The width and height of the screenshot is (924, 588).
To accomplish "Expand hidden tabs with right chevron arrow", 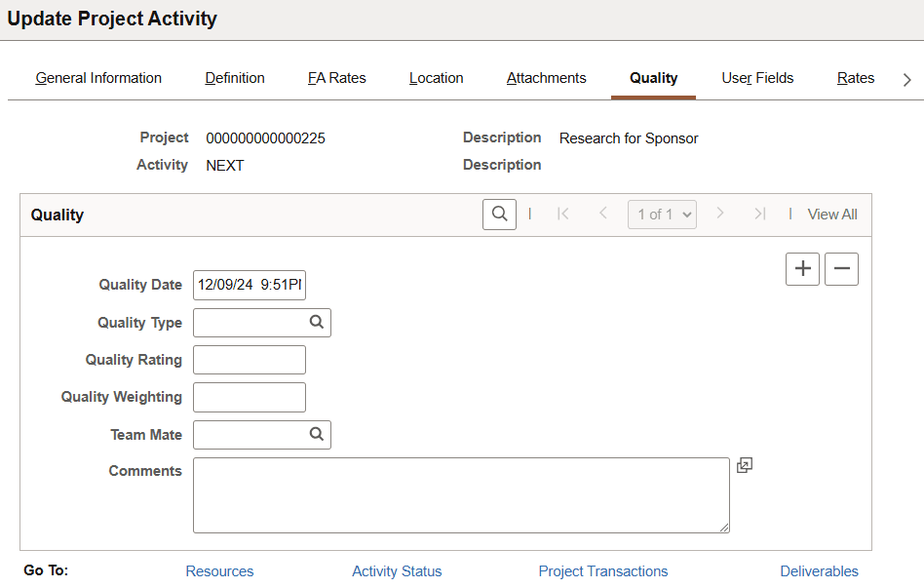I will click(x=906, y=79).
